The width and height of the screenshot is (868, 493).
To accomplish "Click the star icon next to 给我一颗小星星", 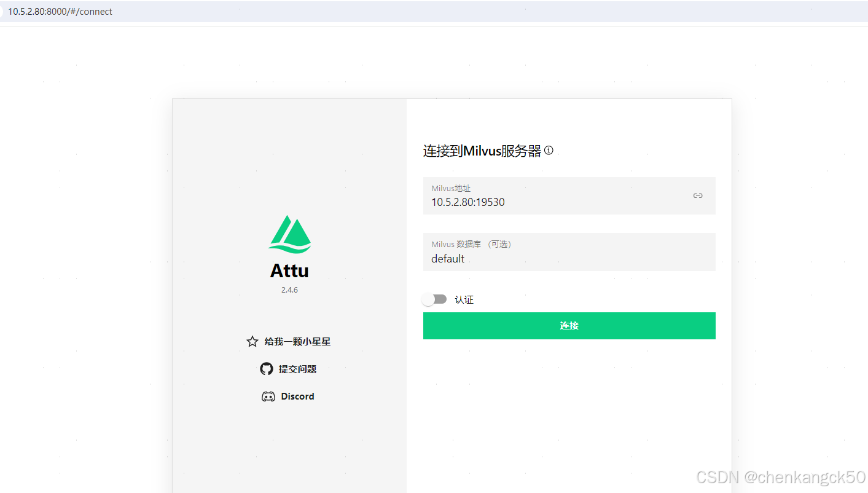I will click(252, 341).
